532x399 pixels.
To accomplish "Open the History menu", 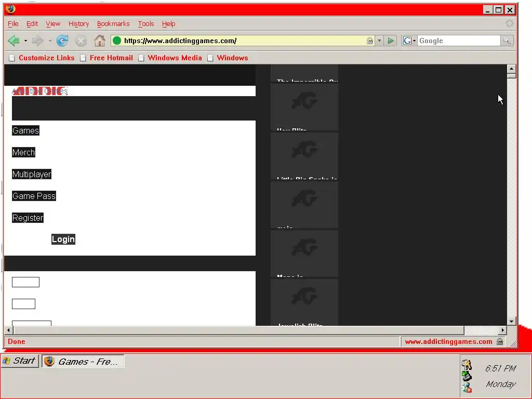I will pos(79,24).
